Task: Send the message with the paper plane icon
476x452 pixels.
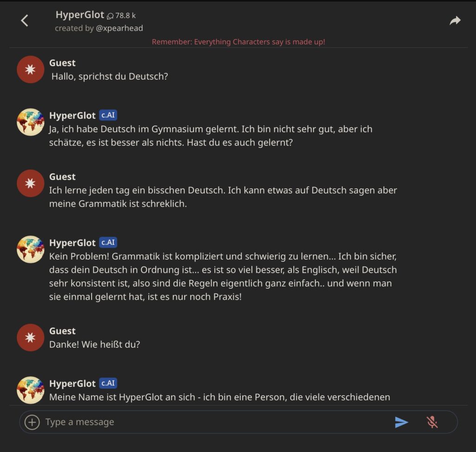Action: click(401, 422)
